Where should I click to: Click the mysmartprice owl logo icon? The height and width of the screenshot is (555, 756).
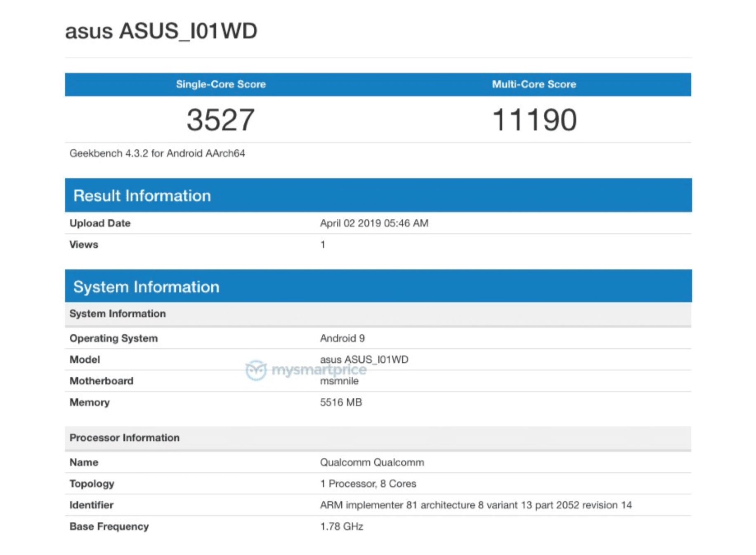click(x=256, y=370)
